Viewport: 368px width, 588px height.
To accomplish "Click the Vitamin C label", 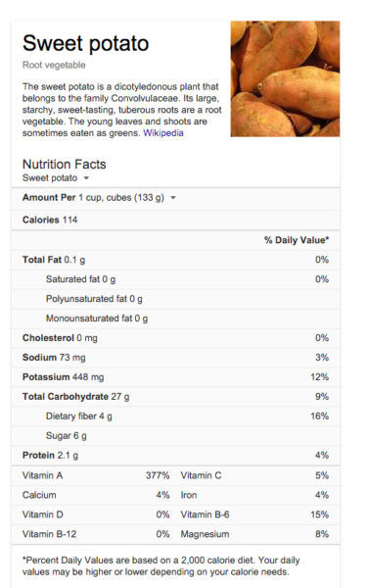I will tap(201, 475).
